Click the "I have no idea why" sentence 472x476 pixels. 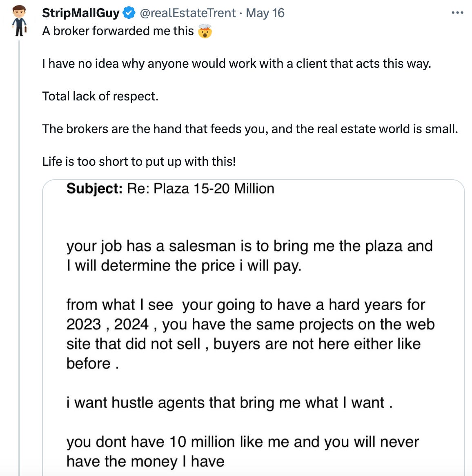(x=236, y=64)
